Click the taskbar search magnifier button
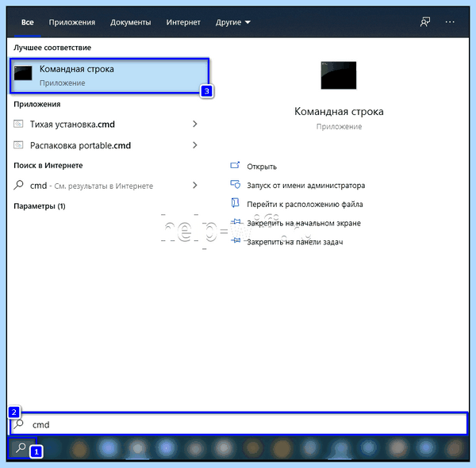 pyautogui.click(x=21, y=447)
